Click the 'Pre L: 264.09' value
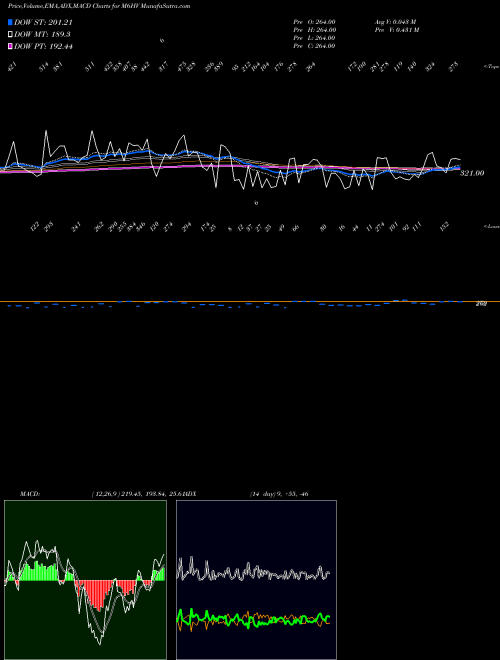Screen dimensions: 500x660 tap(314, 38)
